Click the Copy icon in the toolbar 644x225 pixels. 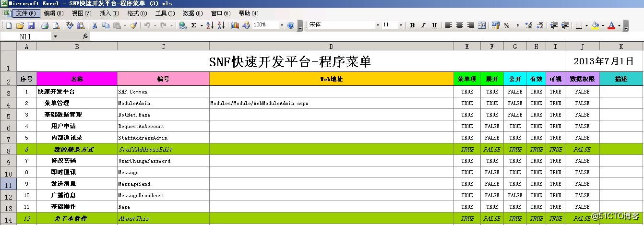click(106, 25)
